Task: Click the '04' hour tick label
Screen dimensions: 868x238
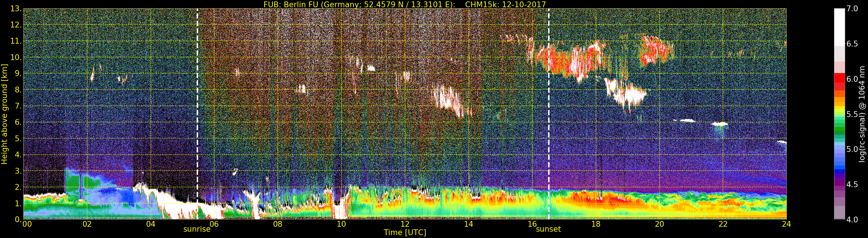Action: (x=151, y=224)
